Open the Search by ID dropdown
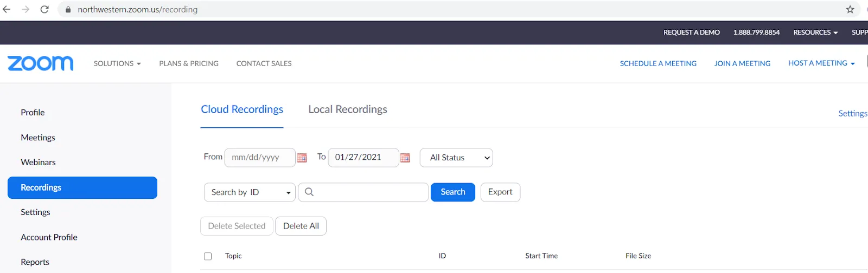The image size is (868, 273). click(x=250, y=192)
